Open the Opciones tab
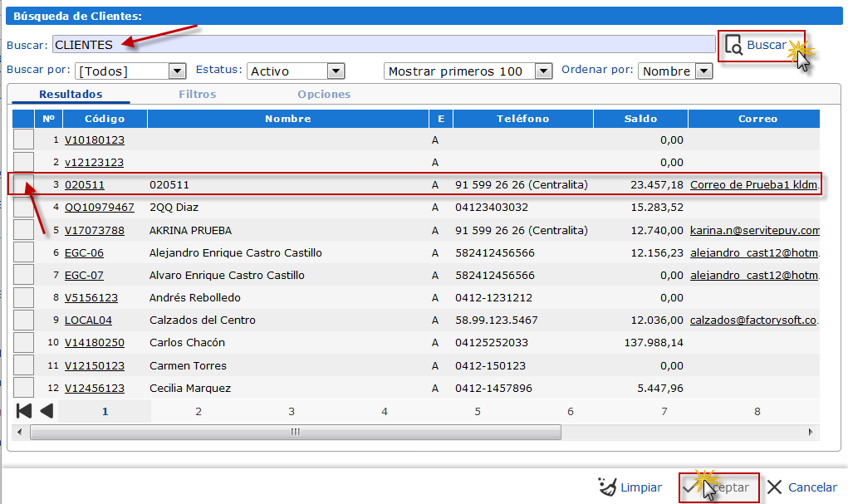Image resolution: width=848 pixels, height=504 pixels. coord(324,95)
